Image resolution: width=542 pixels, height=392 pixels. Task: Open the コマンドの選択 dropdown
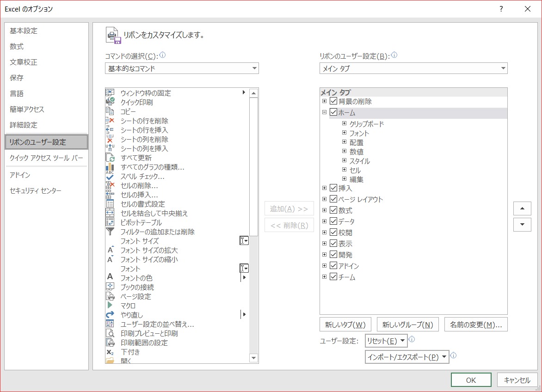(182, 68)
